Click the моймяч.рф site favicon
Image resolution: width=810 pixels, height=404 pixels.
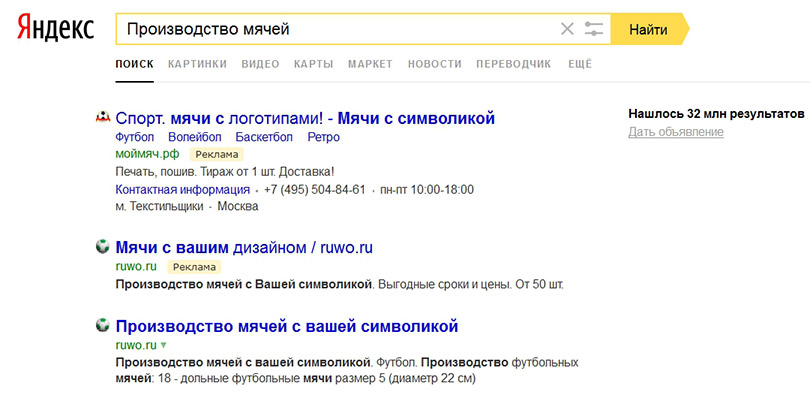[x=101, y=118]
